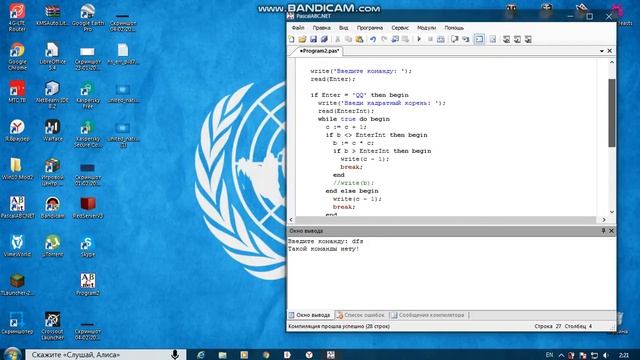Open Программа menu
This screenshot has width=640, height=360.
pos(370,28)
